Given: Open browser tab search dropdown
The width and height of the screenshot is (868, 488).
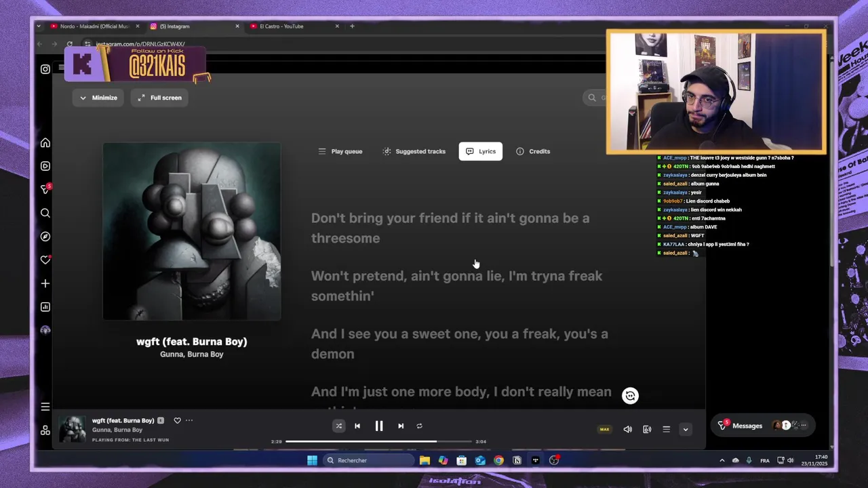Looking at the screenshot, I should click(x=39, y=26).
